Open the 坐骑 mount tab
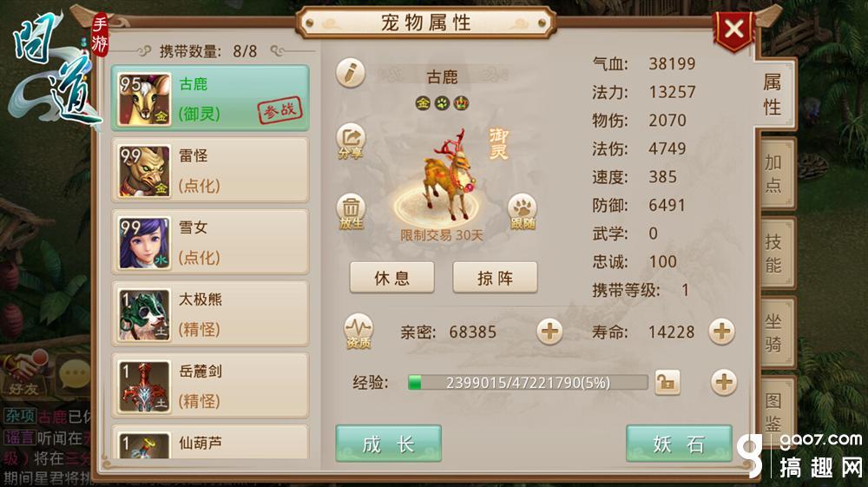 pyautogui.click(x=774, y=332)
